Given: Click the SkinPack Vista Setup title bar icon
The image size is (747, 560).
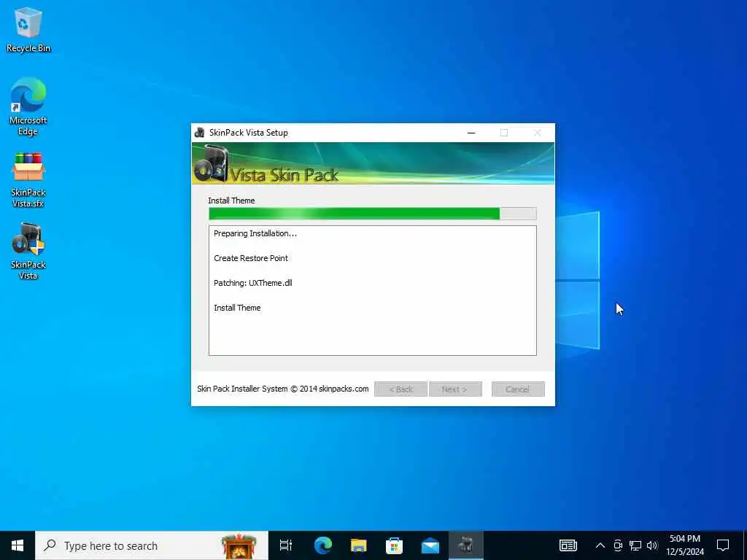Looking at the screenshot, I should [x=200, y=133].
